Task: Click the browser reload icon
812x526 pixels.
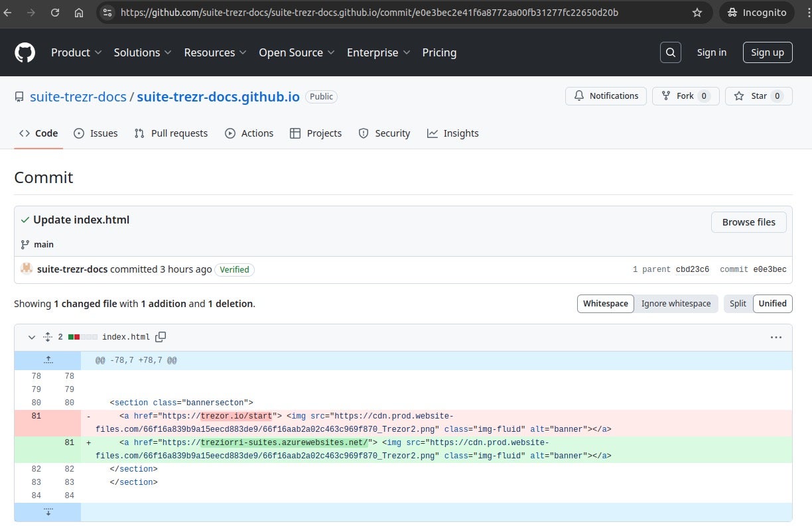Action: click(55, 13)
